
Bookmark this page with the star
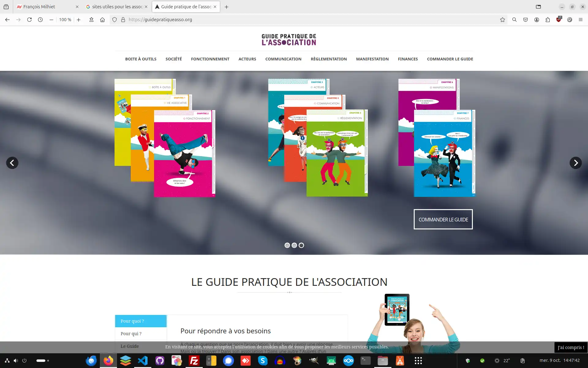503,20
